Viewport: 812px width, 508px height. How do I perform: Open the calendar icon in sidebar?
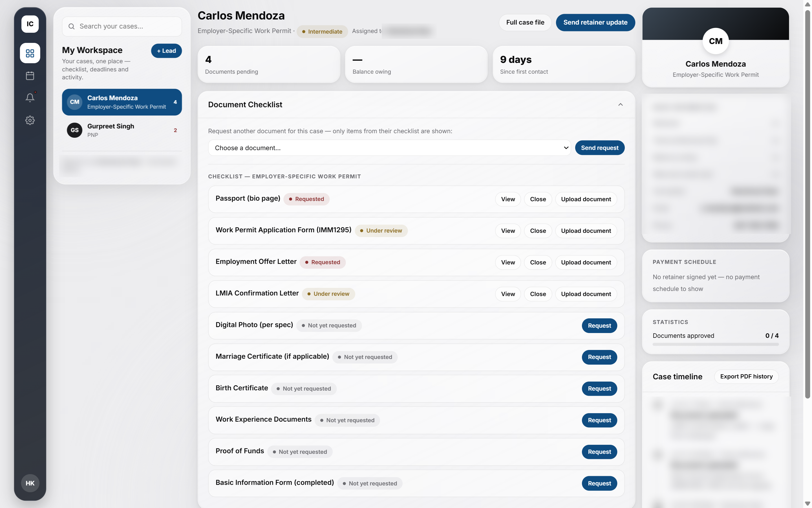click(x=30, y=76)
